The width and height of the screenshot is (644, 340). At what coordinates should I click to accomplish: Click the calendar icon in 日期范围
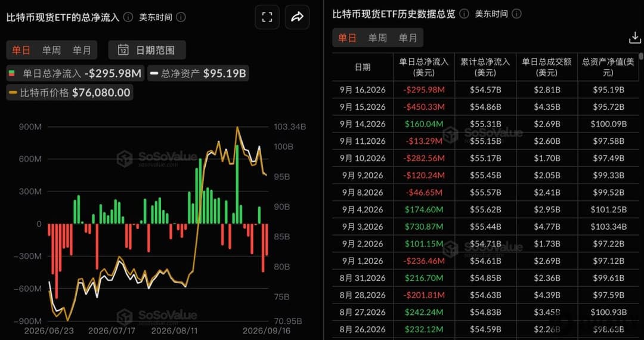click(123, 50)
